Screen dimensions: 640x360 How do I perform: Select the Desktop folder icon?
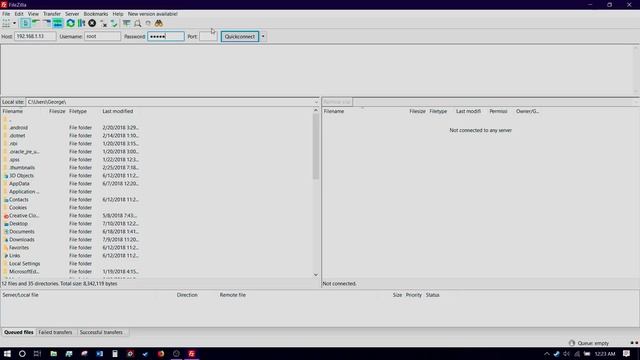(6, 224)
